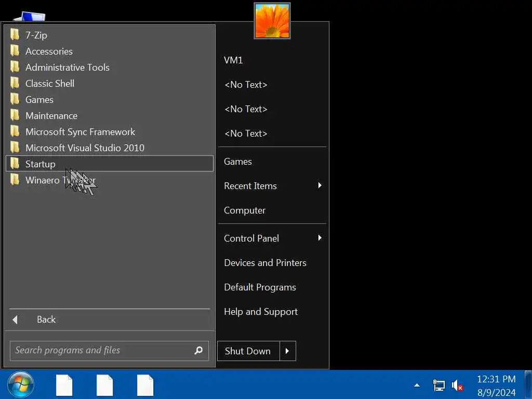Image resolution: width=532 pixels, height=399 pixels.
Task: Open the second blank taskbar file icon
Action: 104,385
